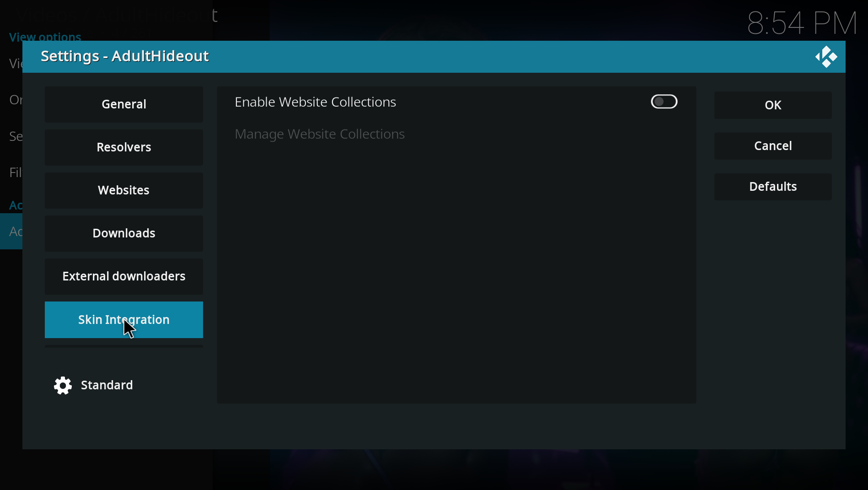This screenshot has height=490, width=868.
Task: Click the 8:54 PM clock display
Action: (x=802, y=23)
